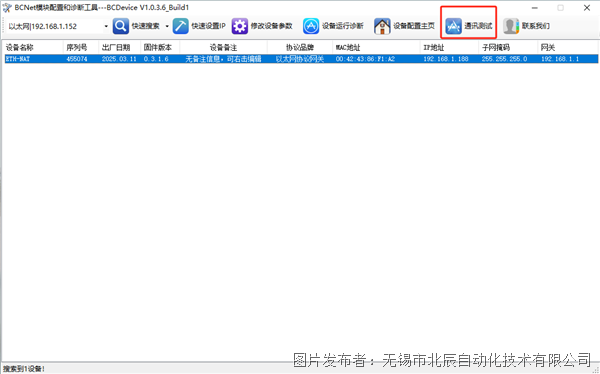The height and width of the screenshot is (374, 600).
Task: Expand the 以太网 192.168.1.152 adapter dropdown
Action: coord(106,26)
